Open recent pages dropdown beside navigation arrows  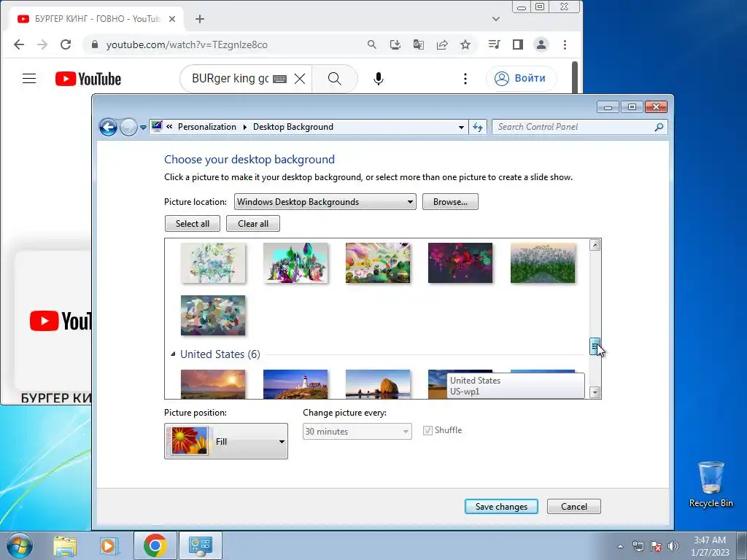tap(144, 128)
